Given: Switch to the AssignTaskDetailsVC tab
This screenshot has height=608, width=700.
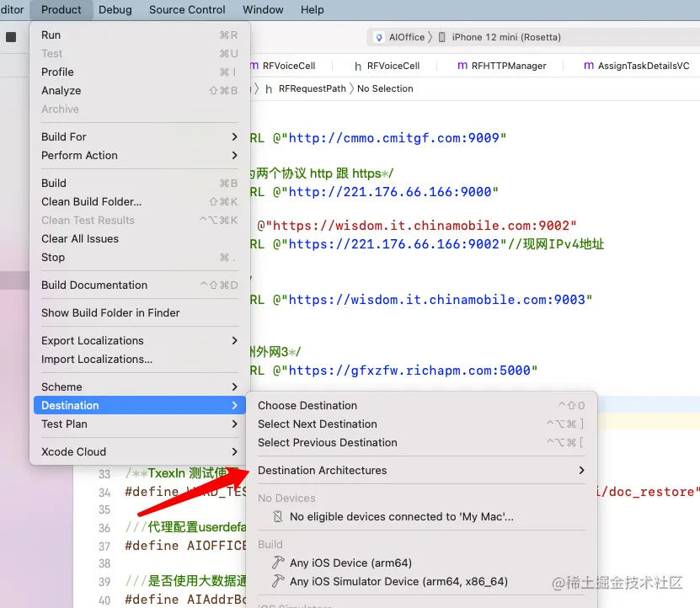Looking at the screenshot, I should (637, 66).
